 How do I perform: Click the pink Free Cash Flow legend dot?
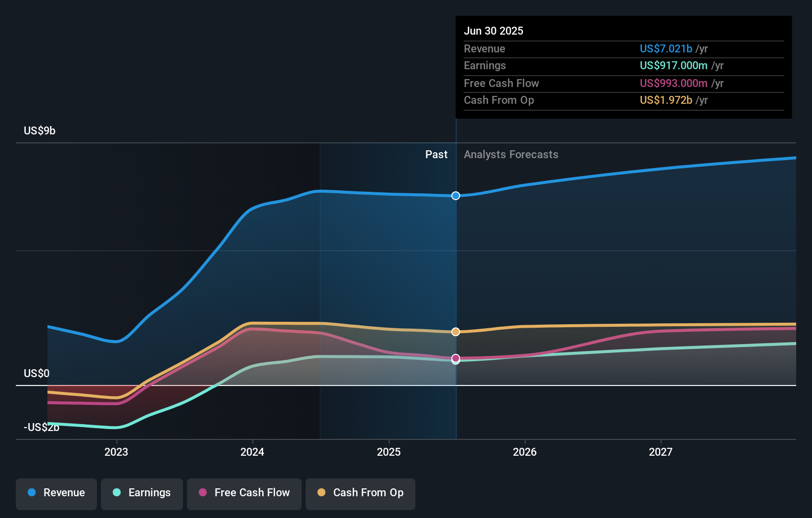(x=202, y=493)
